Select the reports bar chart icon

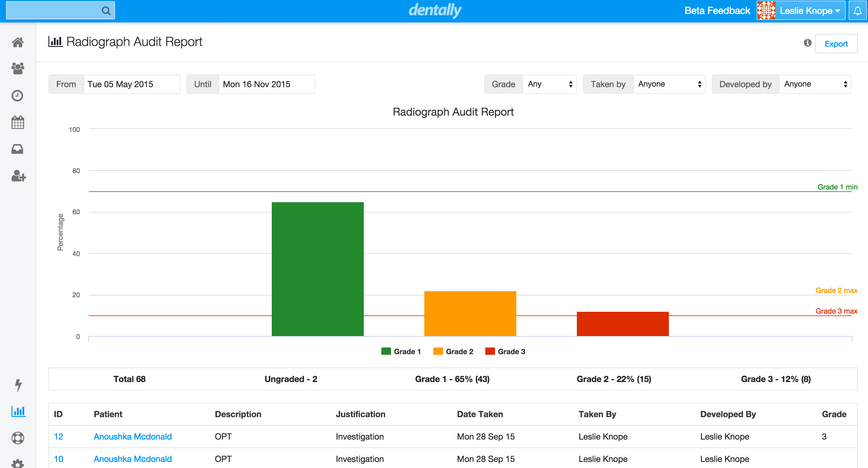(18, 411)
